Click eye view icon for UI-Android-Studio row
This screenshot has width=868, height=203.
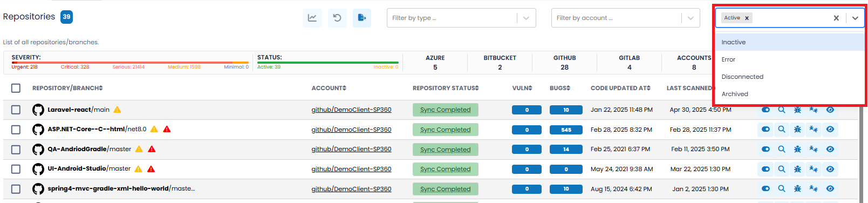[x=830, y=169]
